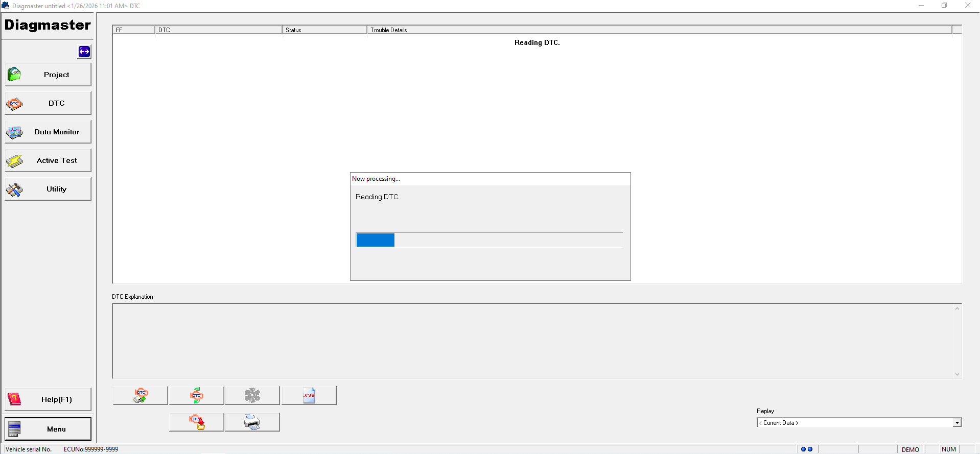Open the DTC section in the sidebar
980x454 pixels.
pyautogui.click(x=48, y=103)
